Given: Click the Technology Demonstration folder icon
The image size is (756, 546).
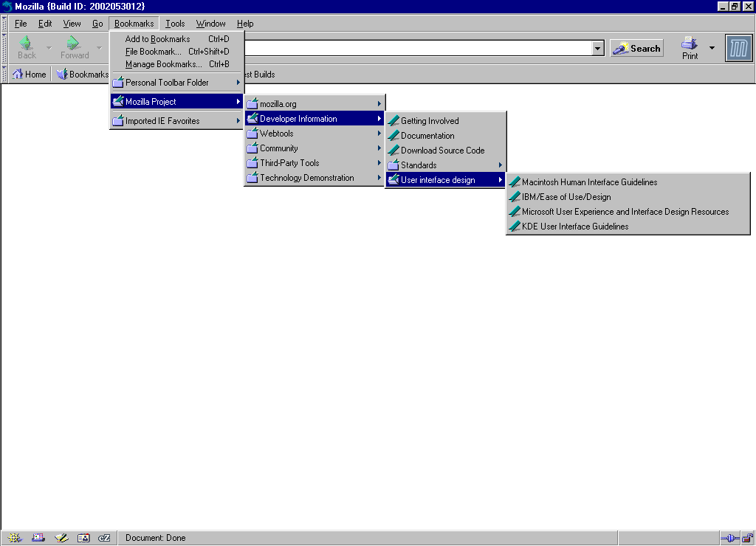Looking at the screenshot, I should [x=252, y=178].
